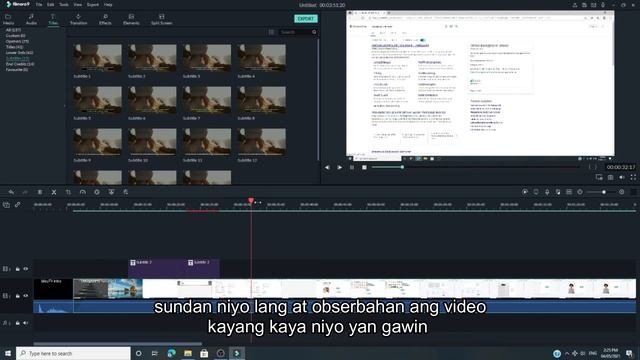640x360 pixels.
Task: Open the View menu
Action: point(78,4)
